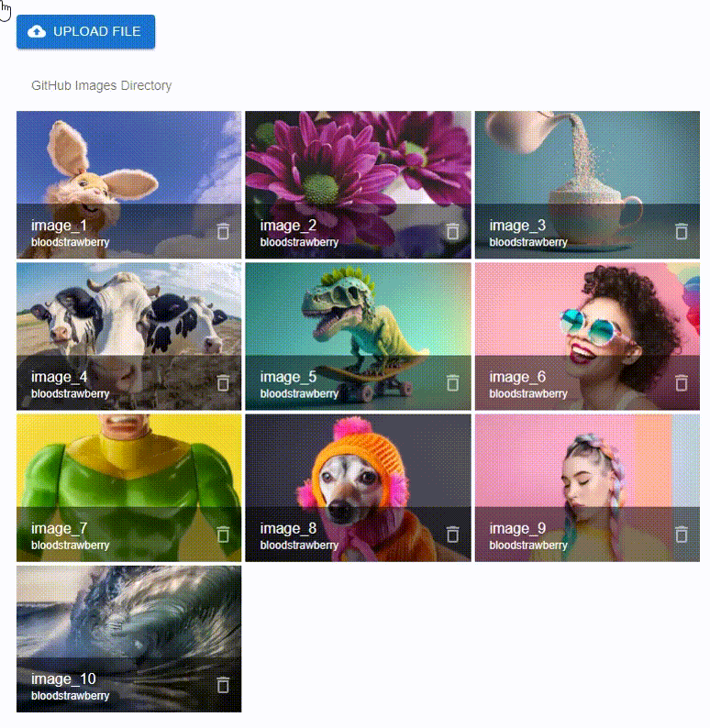The image size is (710, 728).
Task: Click the image_8 title text
Action: pos(288,529)
